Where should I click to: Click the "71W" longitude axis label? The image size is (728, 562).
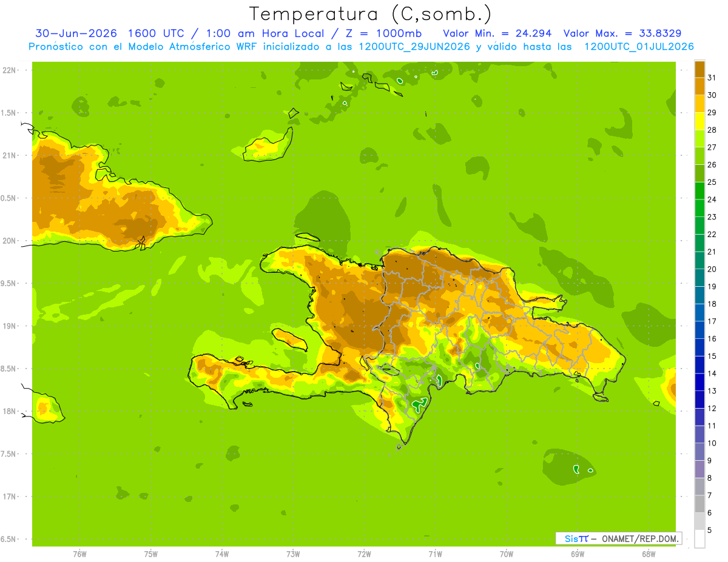pos(435,554)
